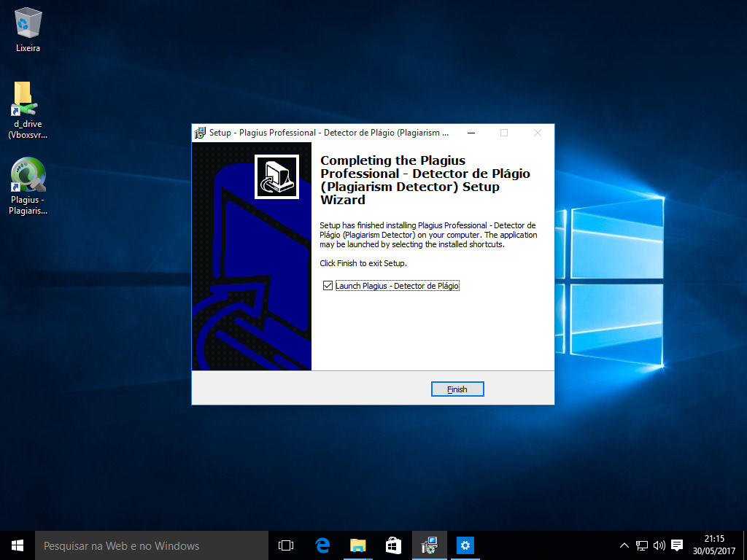
Task: Click the Finish button to exit Setup
Action: [457, 389]
